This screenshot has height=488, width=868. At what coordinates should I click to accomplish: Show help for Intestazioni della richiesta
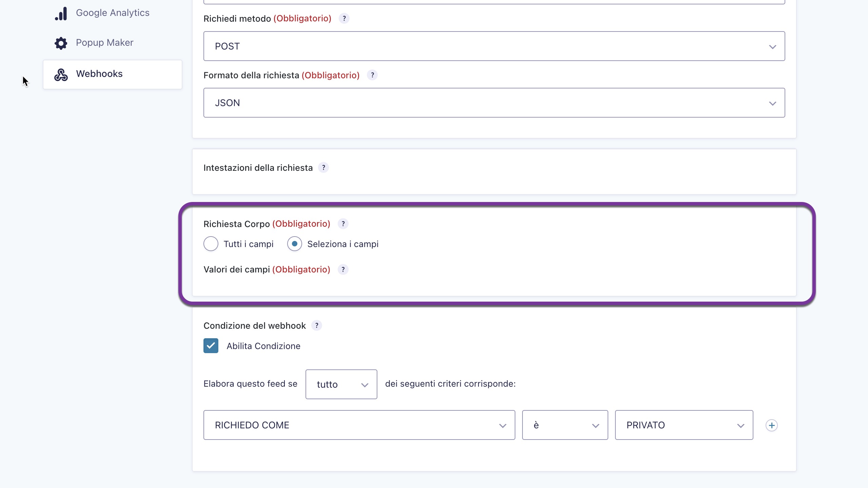(323, 167)
